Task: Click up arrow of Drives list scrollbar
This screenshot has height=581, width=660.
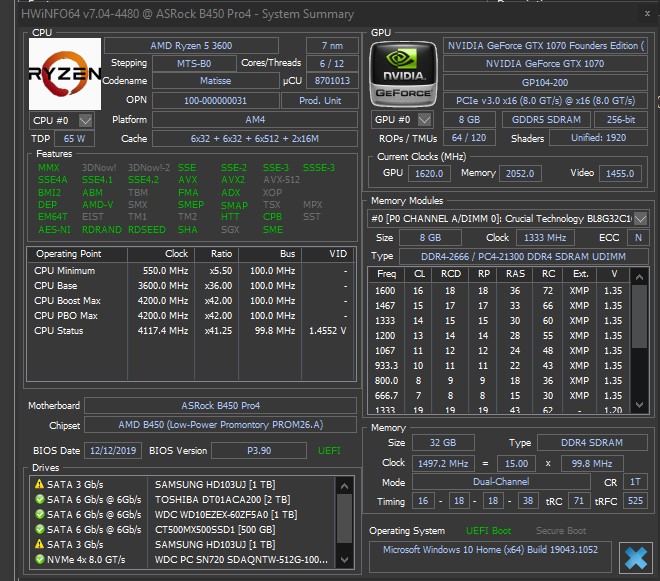Action: click(344, 486)
